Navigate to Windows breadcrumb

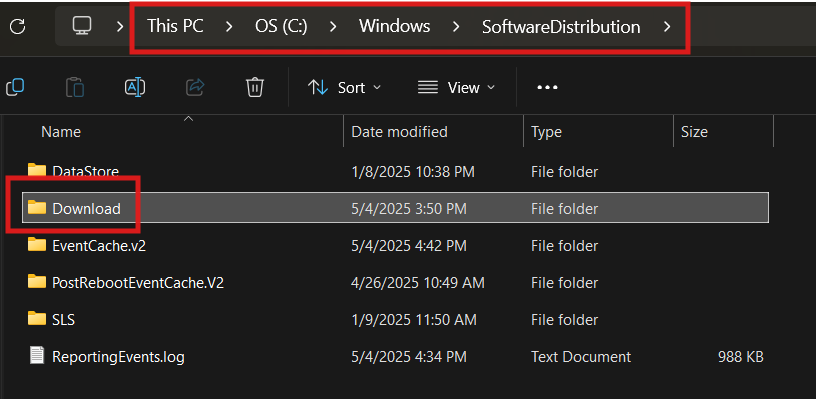(x=394, y=26)
